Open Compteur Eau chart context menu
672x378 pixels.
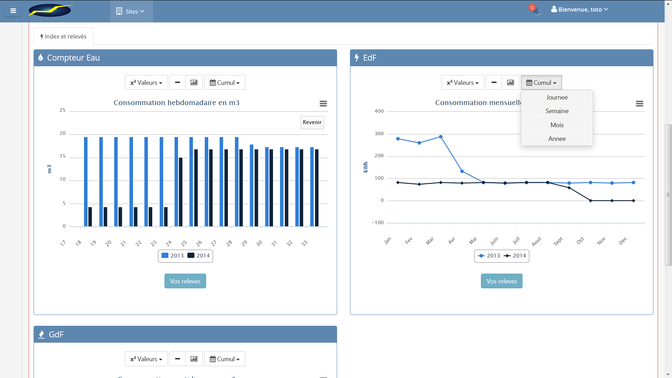[x=323, y=104]
